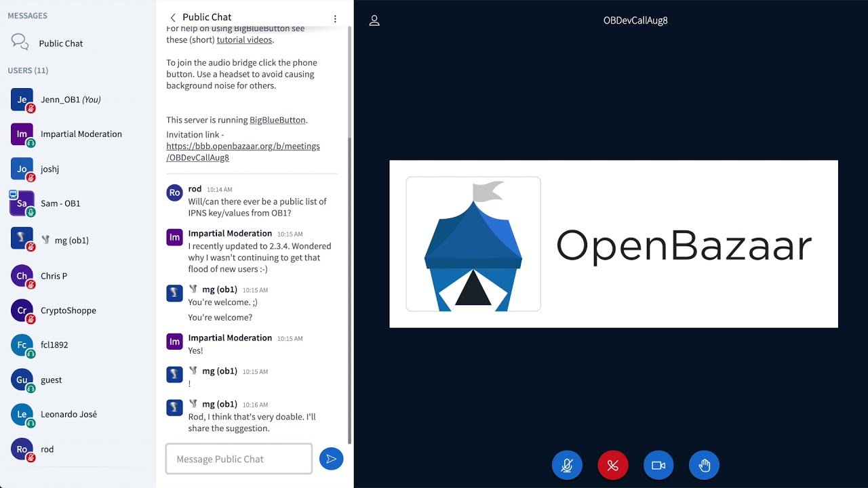
Task: Click Jenn_OB1 user avatar
Action: [22, 100]
